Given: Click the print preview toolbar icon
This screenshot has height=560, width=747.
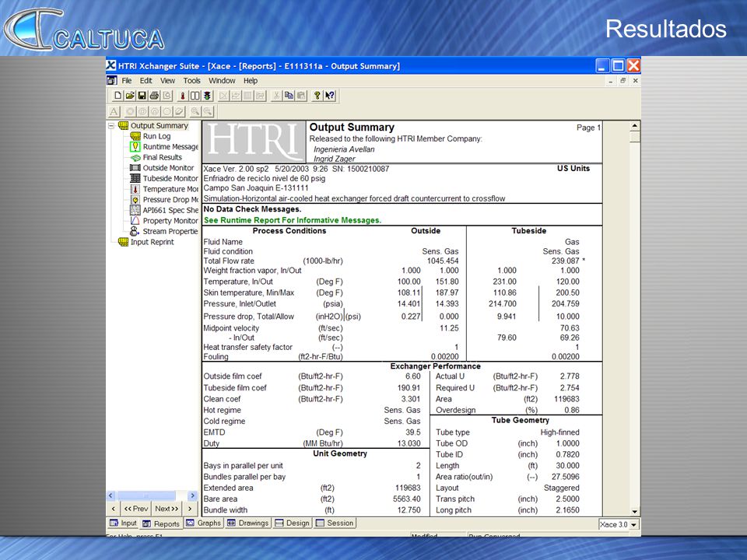Looking at the screenshot, I should click(x=167, y=96).
